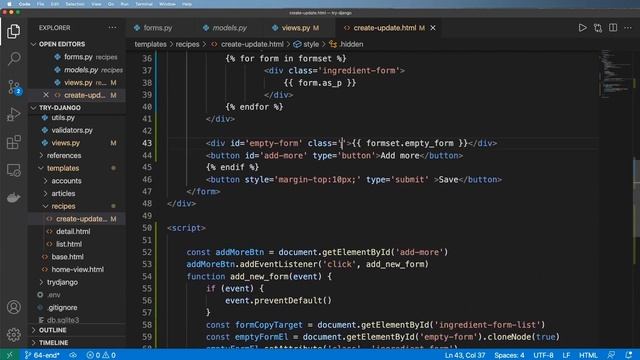This screenshot has height=360, width=640.
Task: Select the create-update.html tab
Action: point(384,28)
